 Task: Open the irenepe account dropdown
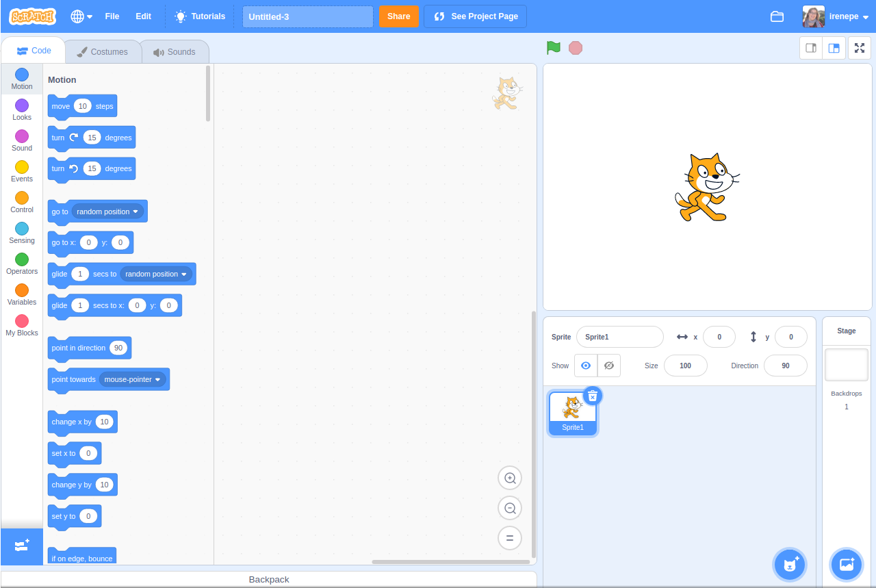point(836,16)
